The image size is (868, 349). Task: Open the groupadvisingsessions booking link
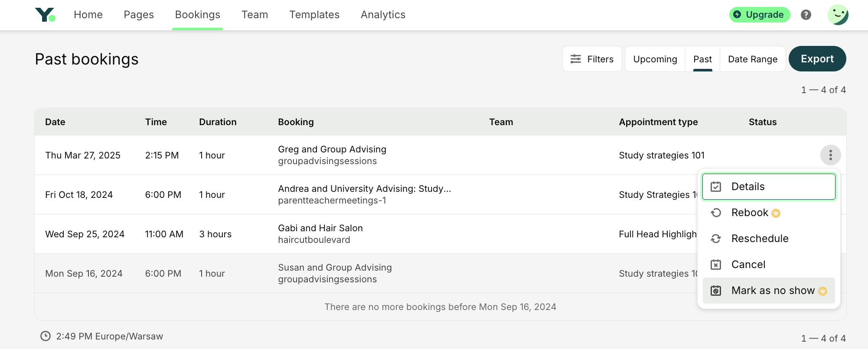(328, 161)
